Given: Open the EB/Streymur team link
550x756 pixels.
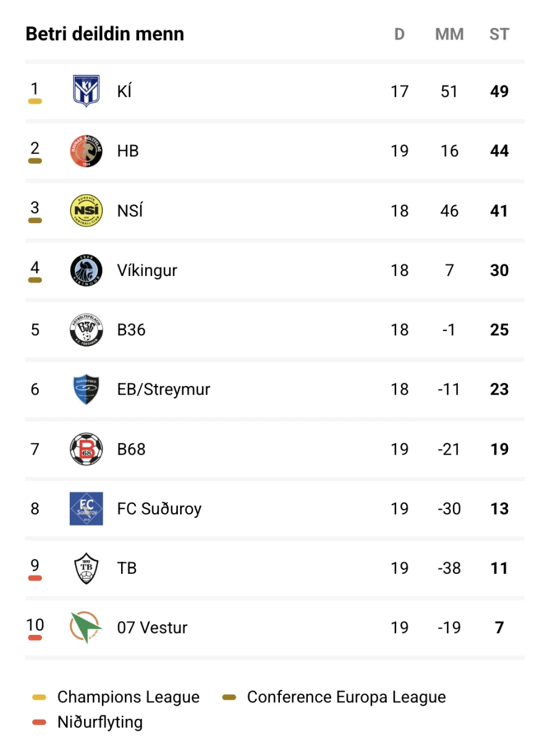Looking at the screenshot, I should (x=164, y=390).
